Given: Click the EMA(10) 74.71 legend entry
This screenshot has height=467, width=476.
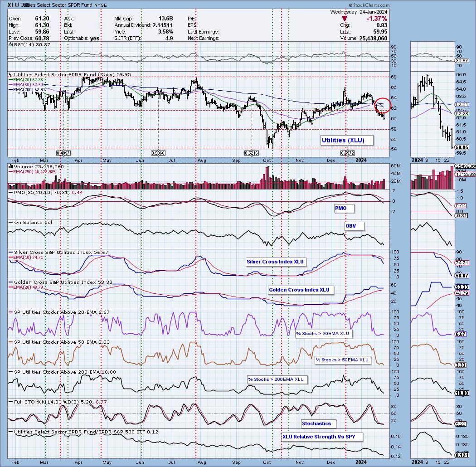Looking at the screenshot, I should 26,257.
